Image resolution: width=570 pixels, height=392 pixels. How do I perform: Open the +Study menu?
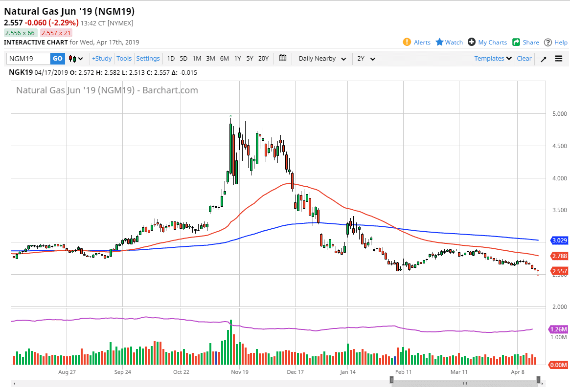[102, 59]
